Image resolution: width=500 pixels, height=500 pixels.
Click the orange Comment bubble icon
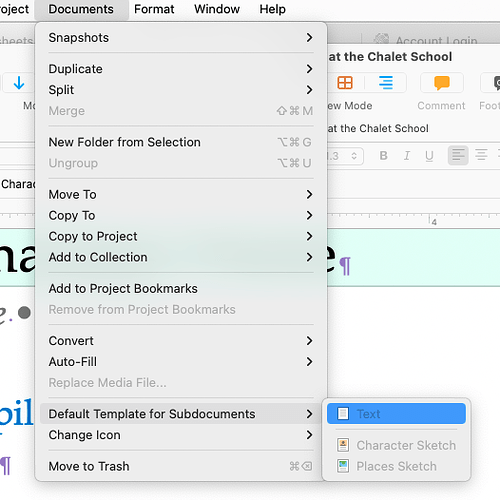pyautogui.click(x=442, y=83)
